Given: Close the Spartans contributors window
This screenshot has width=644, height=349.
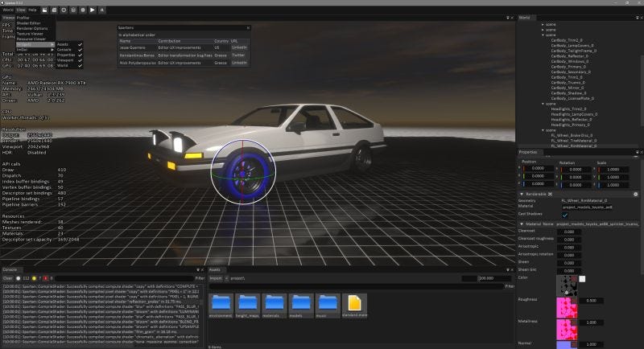Looking at the screenshot, I should click(248, 28).
